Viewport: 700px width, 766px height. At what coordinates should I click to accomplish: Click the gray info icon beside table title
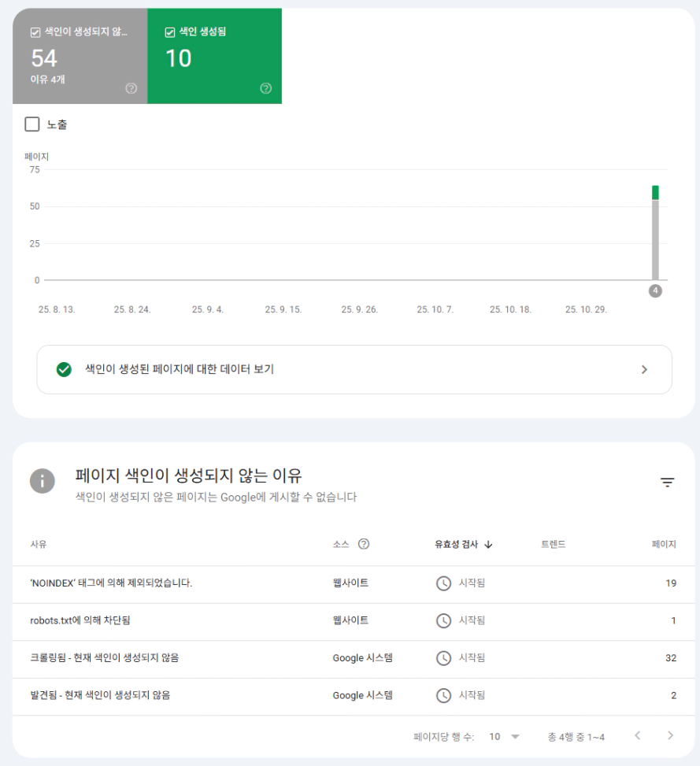[x=43, y=481]
